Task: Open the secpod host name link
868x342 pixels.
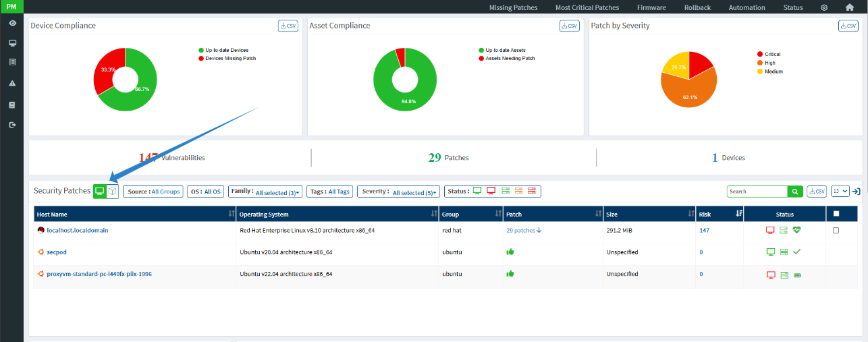Action: pos(57,252)
